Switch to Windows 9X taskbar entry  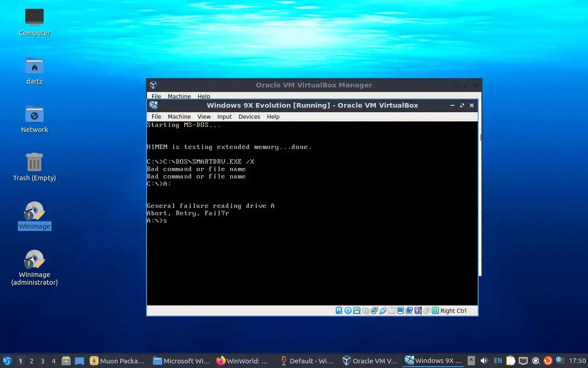coord(434,361)
